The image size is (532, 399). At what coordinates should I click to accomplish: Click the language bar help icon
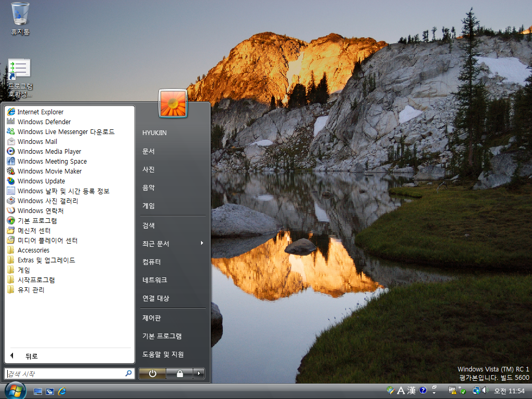423,391
